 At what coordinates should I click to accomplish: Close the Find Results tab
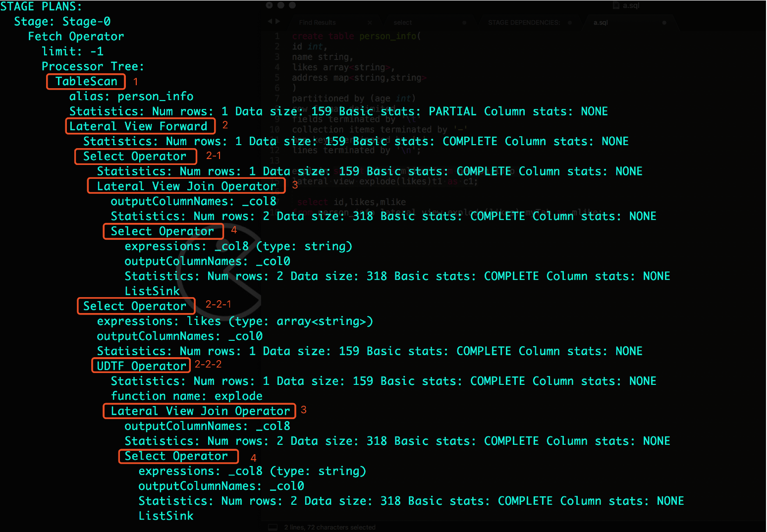370,23
